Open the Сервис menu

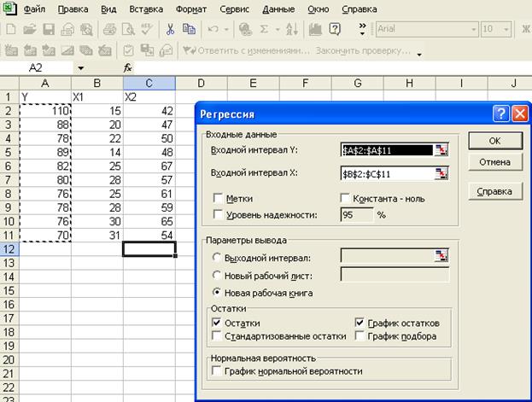[232, 9]
